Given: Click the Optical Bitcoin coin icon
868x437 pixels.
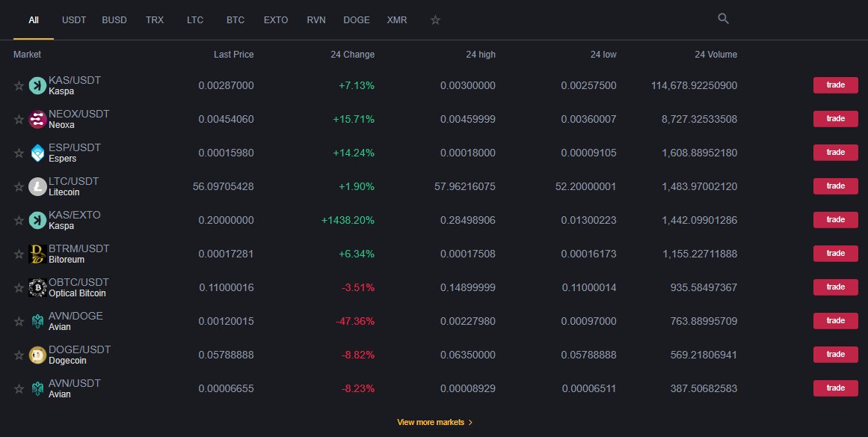Looking at the screenshot, I should (37, 287).
